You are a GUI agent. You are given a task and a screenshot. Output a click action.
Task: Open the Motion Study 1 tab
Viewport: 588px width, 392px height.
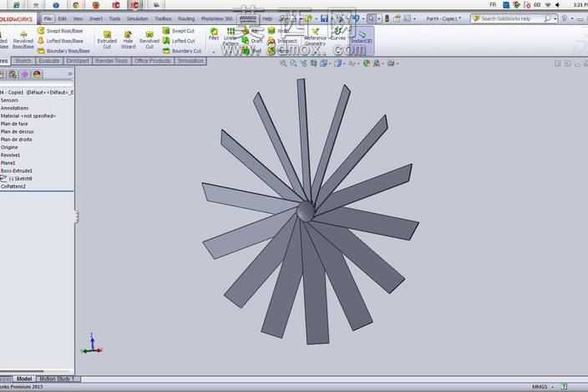(57, 379)
